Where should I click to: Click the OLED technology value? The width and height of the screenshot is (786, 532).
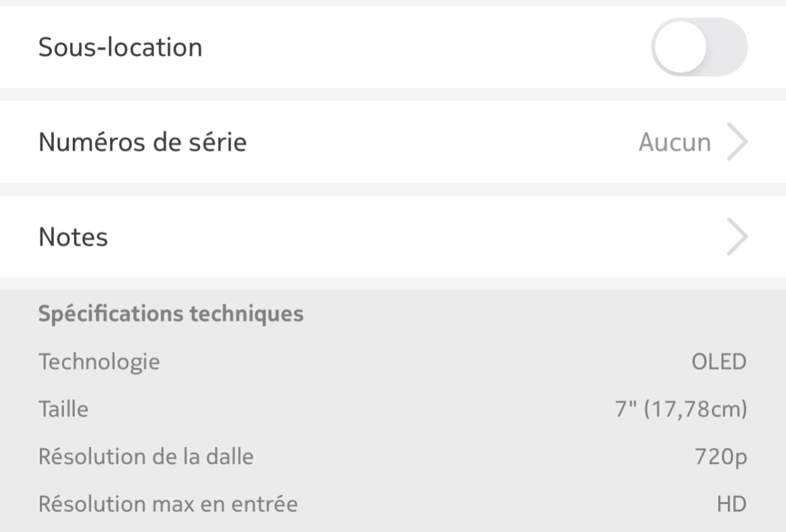(x=719, y=362)
